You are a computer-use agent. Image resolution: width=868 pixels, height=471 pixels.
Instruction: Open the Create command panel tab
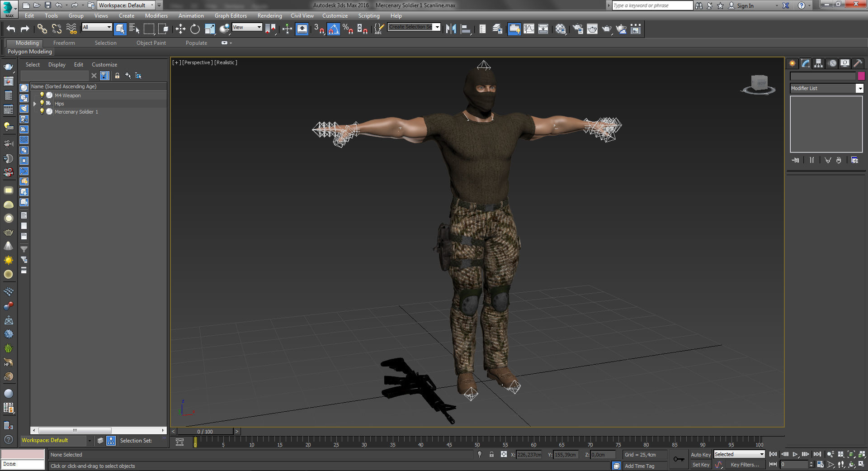point(792,63)
